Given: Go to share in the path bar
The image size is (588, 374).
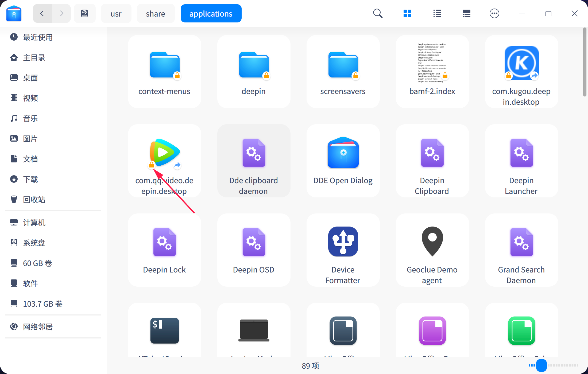Looking at the screenshot, I should coord(156,13).
